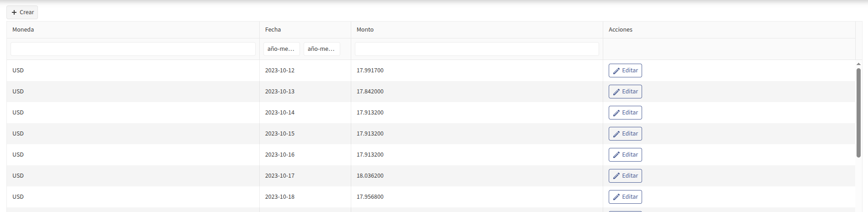The width and height of the screenshot is (868, 212).
Task: Open the first Fecha start date filter
Action: [281, 49]
